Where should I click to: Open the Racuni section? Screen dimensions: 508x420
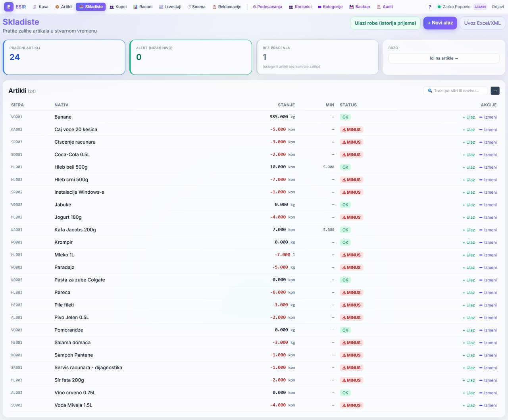143,7
